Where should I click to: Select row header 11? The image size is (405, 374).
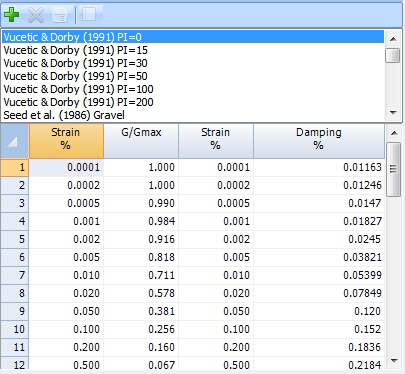pyautogui.click(x=14, y=347)
